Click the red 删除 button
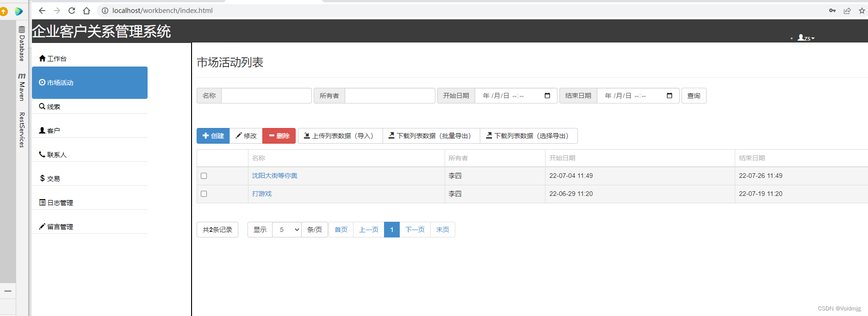Screen dimensions: 868x316 (279, 136)
